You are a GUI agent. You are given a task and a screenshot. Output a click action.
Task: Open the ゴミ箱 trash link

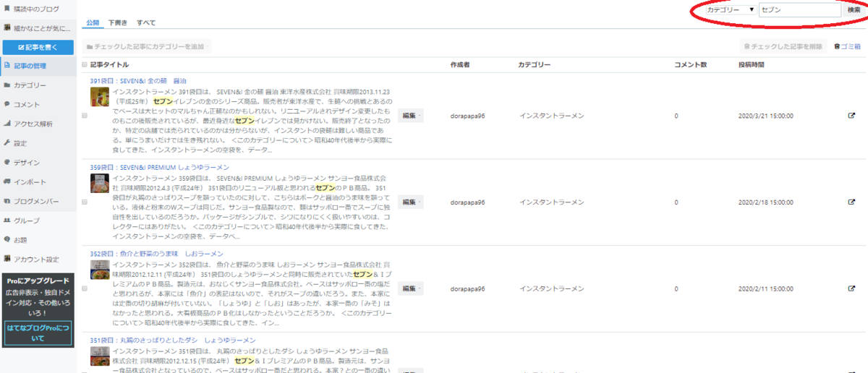pos(847,46)
